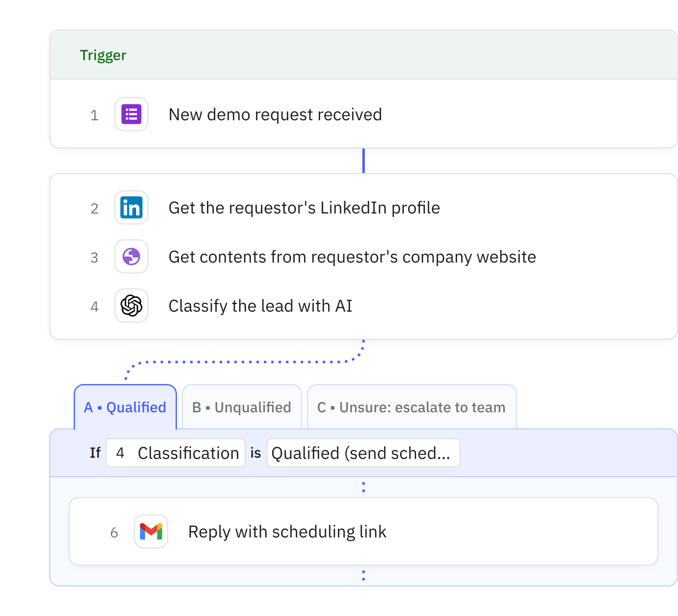
Task: Switch to the B • Unqualified tab
Action: click(x=241, y=407)
